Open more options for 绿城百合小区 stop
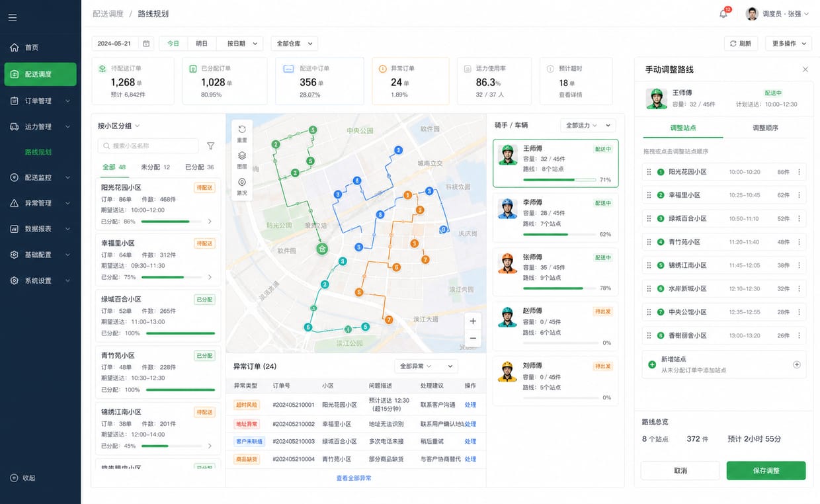 (799, 218)
